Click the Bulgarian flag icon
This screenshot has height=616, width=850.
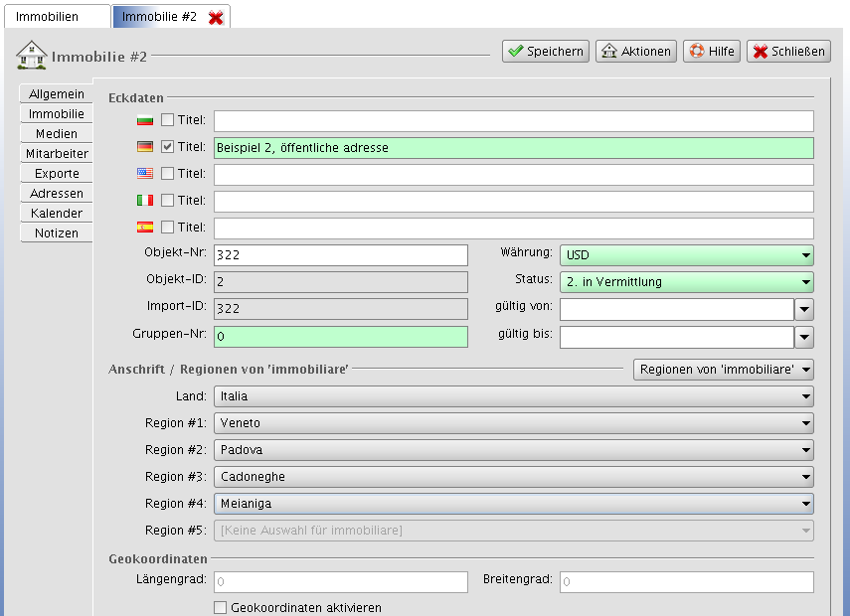pyautogui.click(x=145, y=120)
